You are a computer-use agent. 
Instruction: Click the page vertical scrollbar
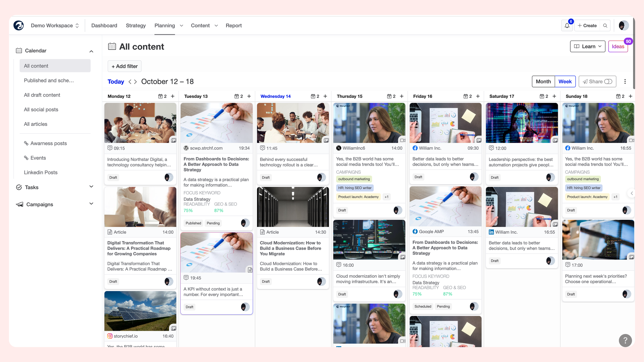634,54
